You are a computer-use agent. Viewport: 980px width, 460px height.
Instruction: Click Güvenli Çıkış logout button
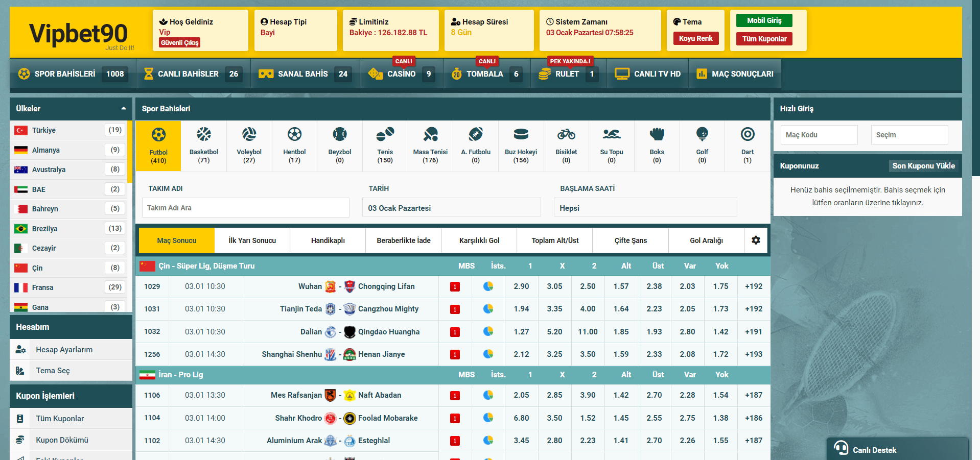pyautogui.click(x=179, y=43)
